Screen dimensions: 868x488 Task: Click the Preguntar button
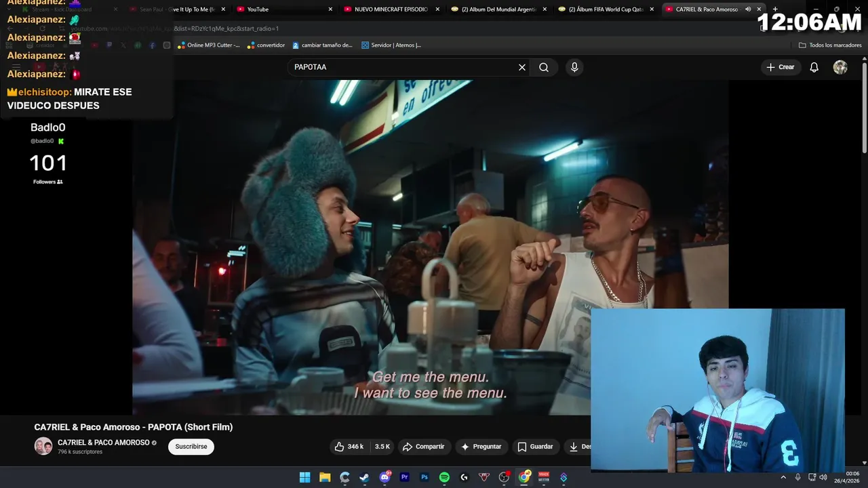pos(481,447)
